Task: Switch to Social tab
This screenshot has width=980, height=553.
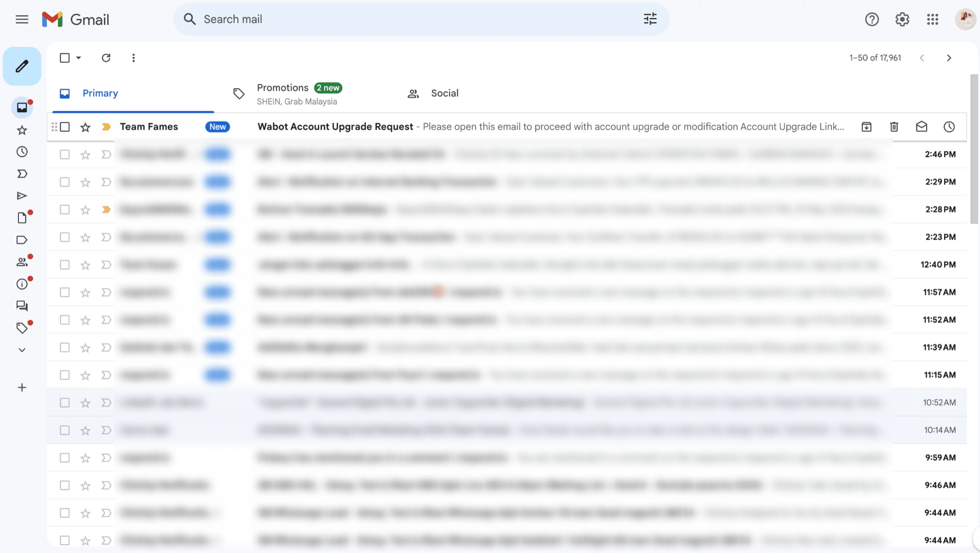Action: pyautogui.click(x=445, y=93)
